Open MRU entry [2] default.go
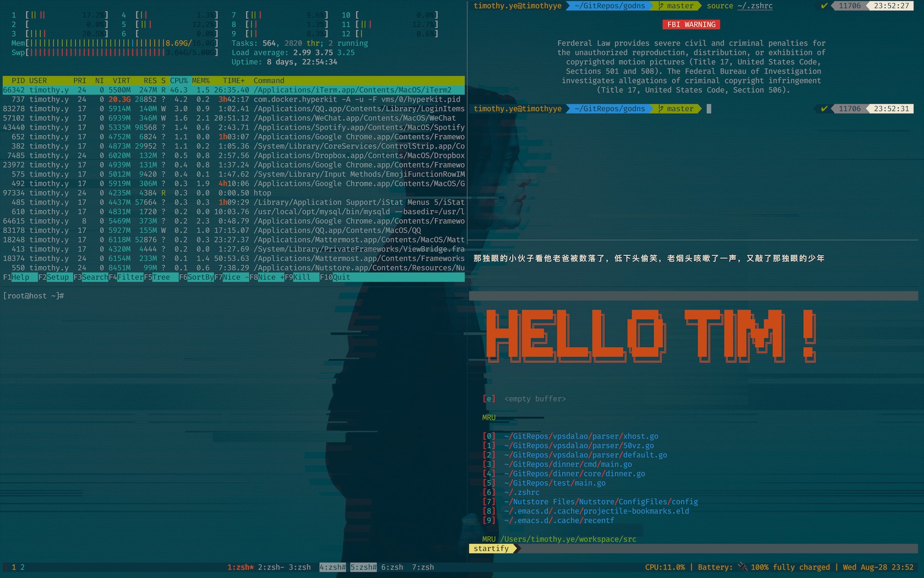The width and height of the screenshot is (924, 578). 575,455
